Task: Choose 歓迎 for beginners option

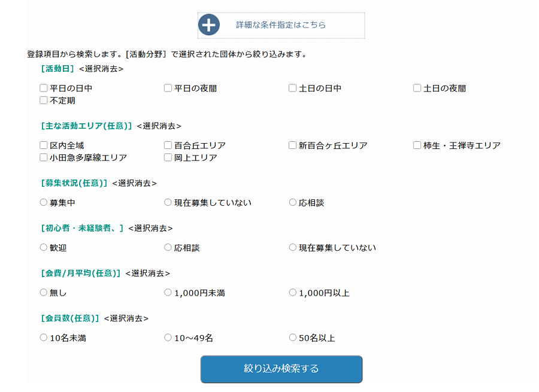Action: point(44,247)
